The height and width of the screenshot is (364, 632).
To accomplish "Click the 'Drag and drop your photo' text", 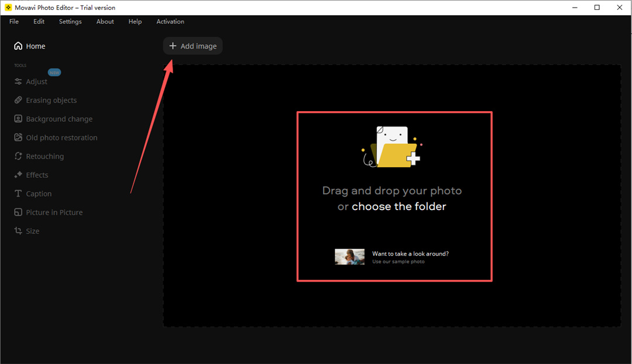I will click(x=392, y=190).
